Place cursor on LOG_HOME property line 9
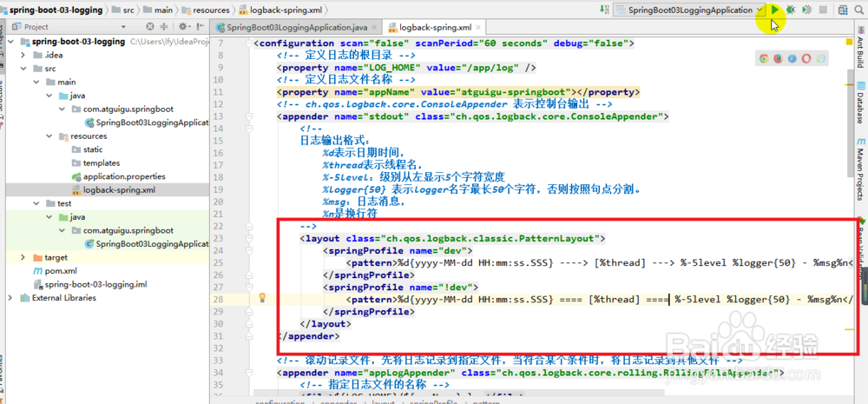The image size is (868, 404). [406, 68]
